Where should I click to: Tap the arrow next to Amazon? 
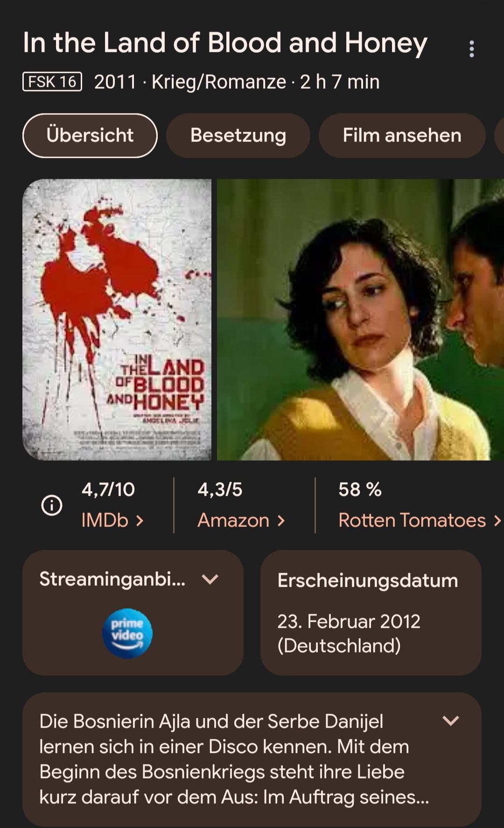(281, 520)
